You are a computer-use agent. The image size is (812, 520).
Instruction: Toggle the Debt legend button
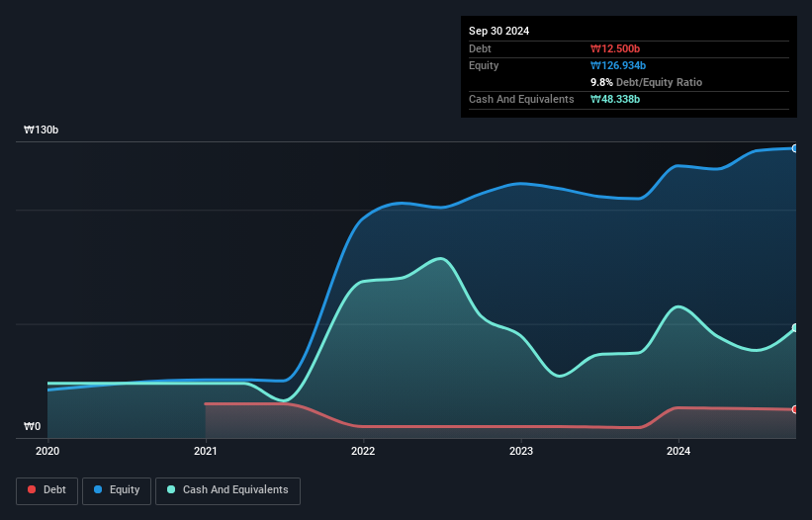(x=47, y=490)
